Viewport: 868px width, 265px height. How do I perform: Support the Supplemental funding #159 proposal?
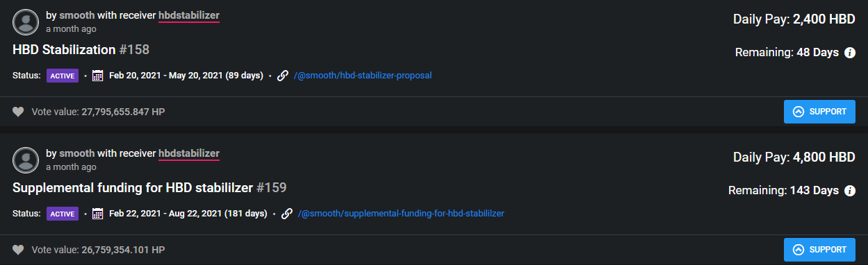[x=819, y=250]
